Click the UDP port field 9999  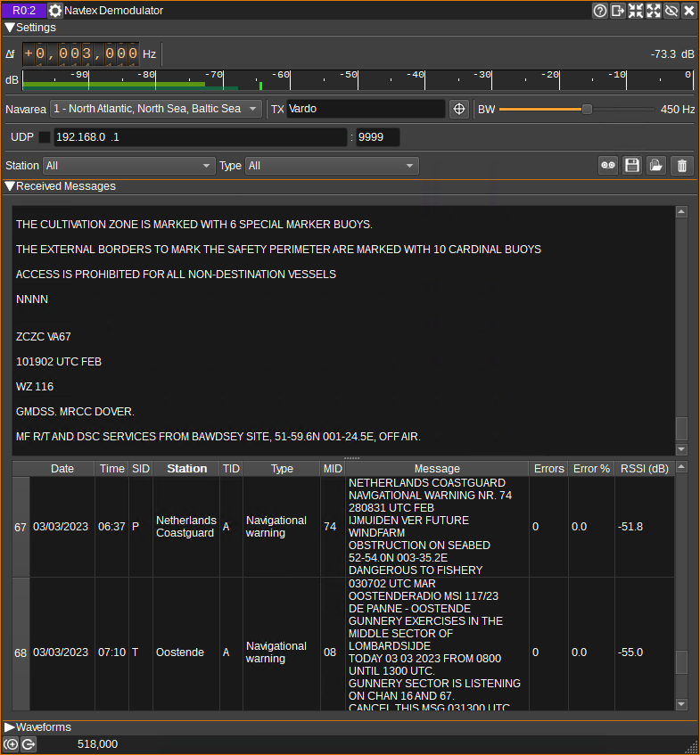click(378, 137)
